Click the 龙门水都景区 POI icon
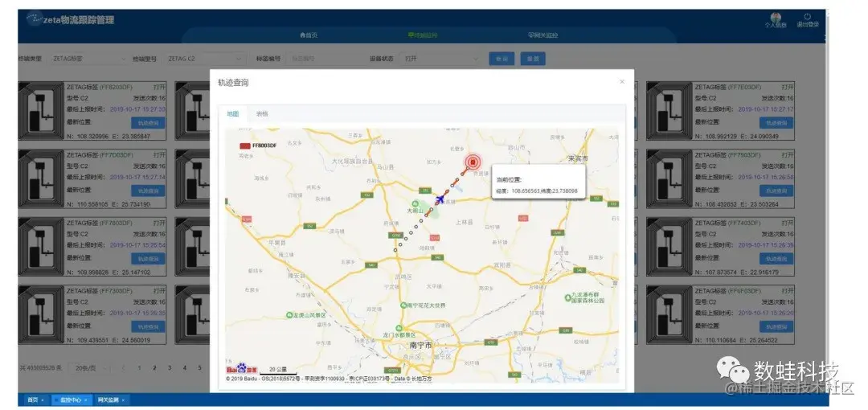 pos(400,328)
